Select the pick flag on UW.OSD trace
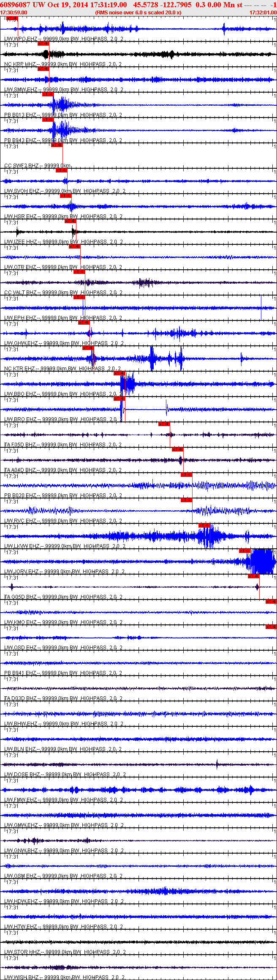 271,627
